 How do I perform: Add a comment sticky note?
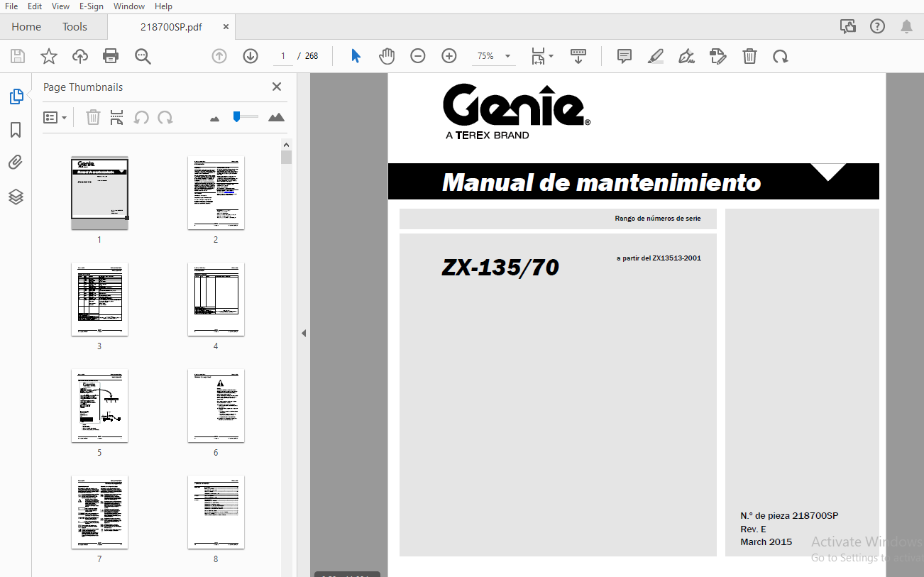click(625, 56)
